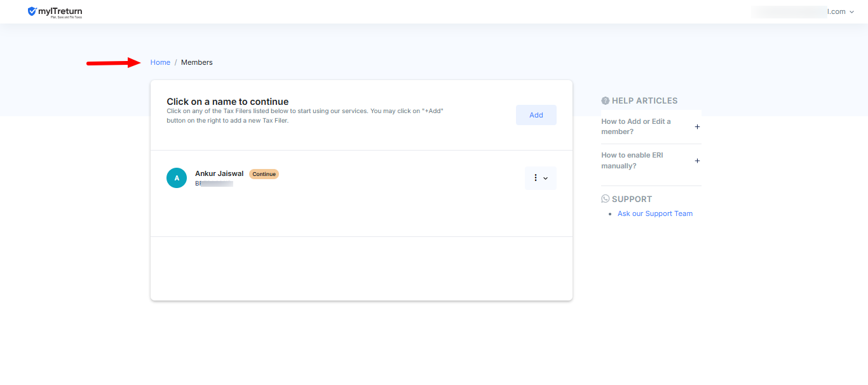Click the myITreturn shield logo
868x385 pixels.
click(x=32, y=11)
